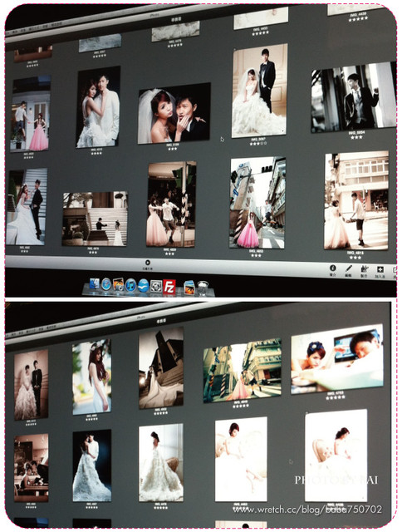The image size is (402, 532).
Task: Select the sepia building with bride's long train
Action: tap(161, 368)
